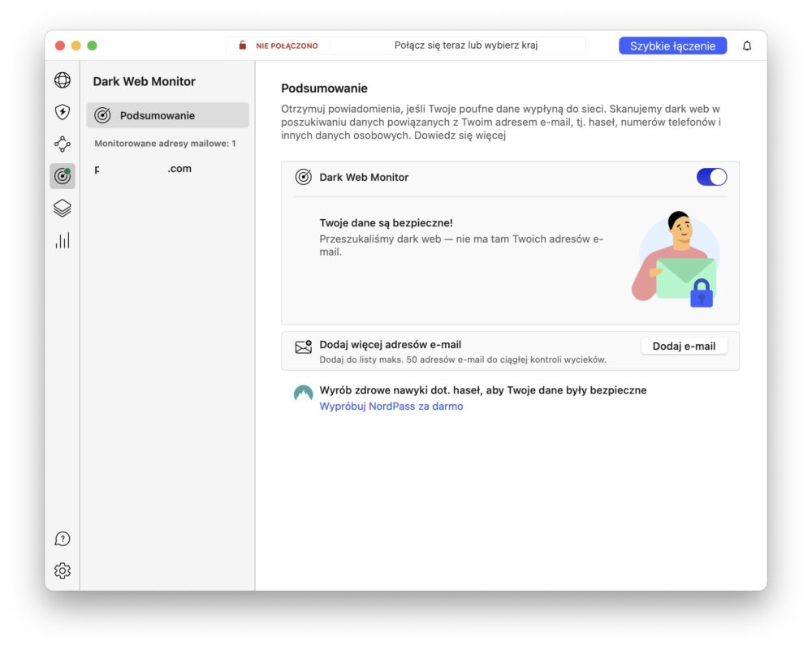Click the Twoje dane są bezpieczne! heading
Viewport: 812px width, 650px height.
coord(386,223)
